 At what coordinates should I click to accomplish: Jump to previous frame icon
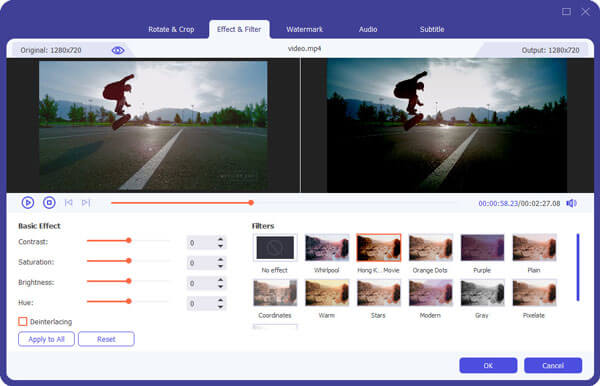coord(68,202)
